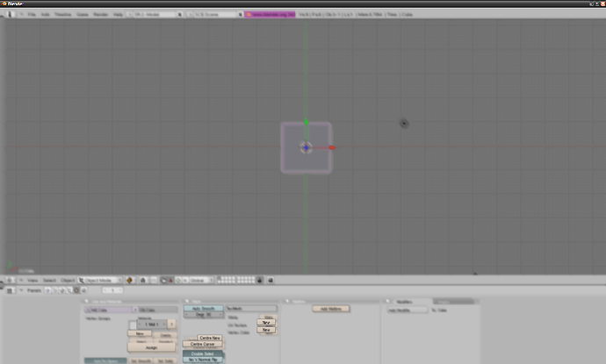The image size is (606, 364).
Task: Delete the current screen with its X button
Action: click(x=180, y=14)
